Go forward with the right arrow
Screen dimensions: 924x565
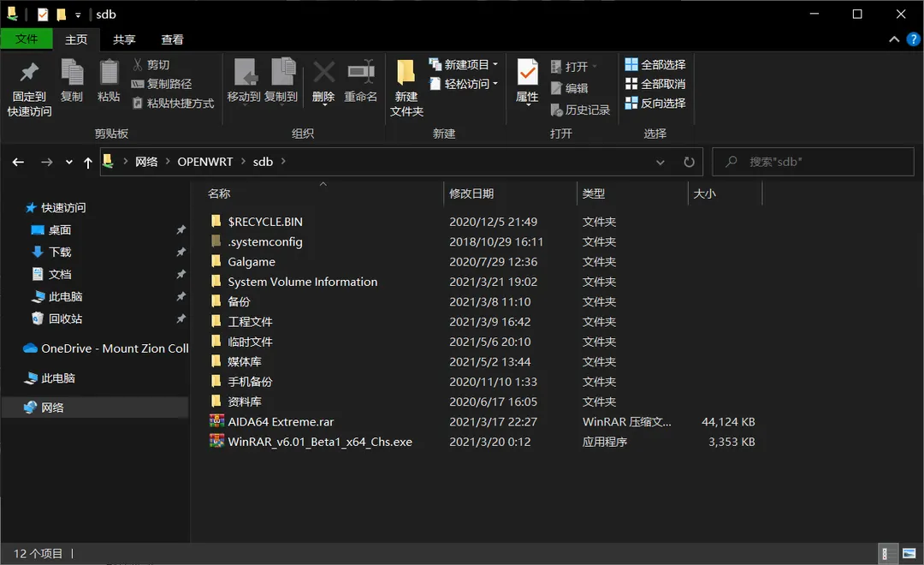point(46,162)
